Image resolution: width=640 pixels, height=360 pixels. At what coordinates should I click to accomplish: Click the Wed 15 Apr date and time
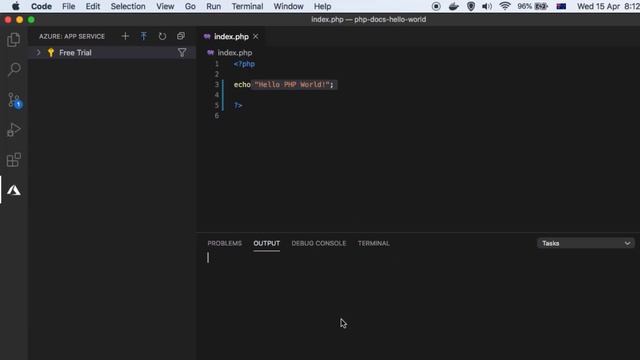tap(608, 7)
